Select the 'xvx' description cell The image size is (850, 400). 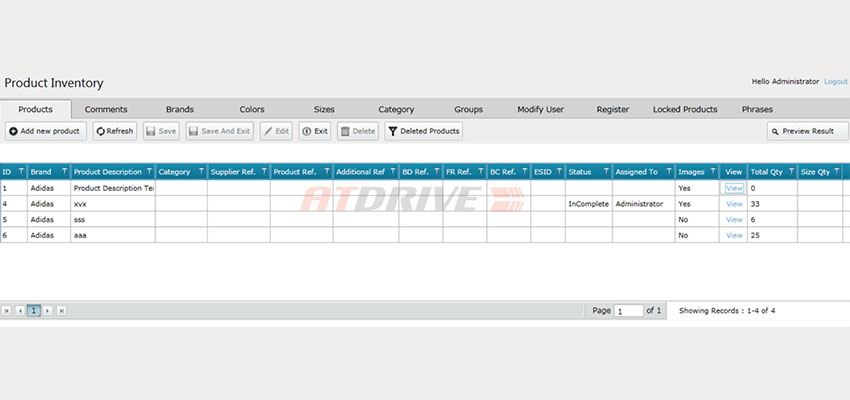pyautogui.click(x=113, y=204)
